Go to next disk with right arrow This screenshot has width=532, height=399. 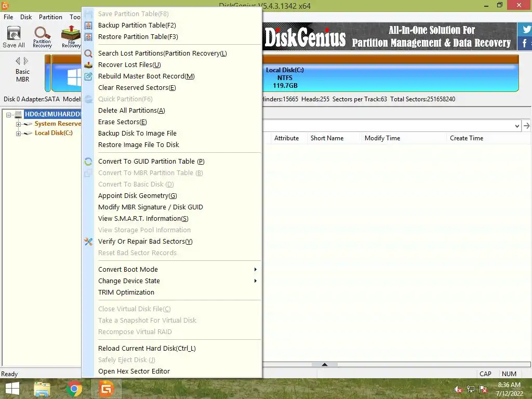click(26, 61)
